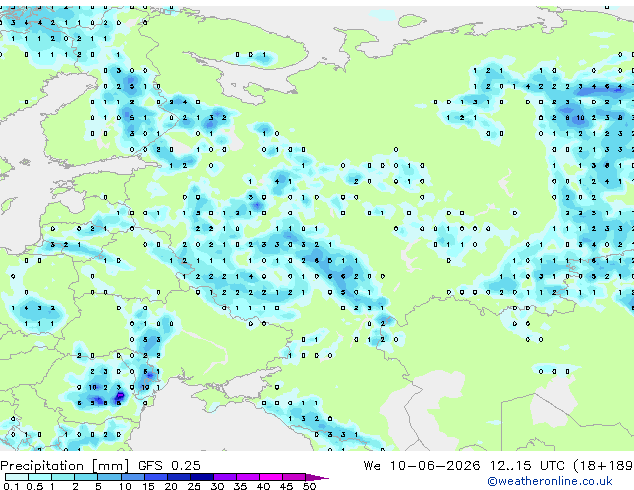Viewport: 634px width, 490px height.
Task: Click the 0.5–1 mm legend color swatch
Action: (40, 477)
